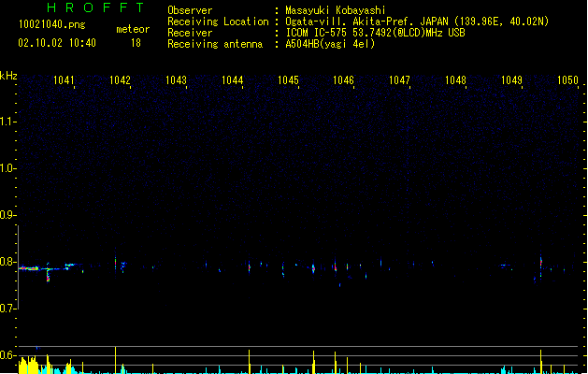Click the 0.9 kHz frequency label
588x374 pixels.
[x=7, y=215]
